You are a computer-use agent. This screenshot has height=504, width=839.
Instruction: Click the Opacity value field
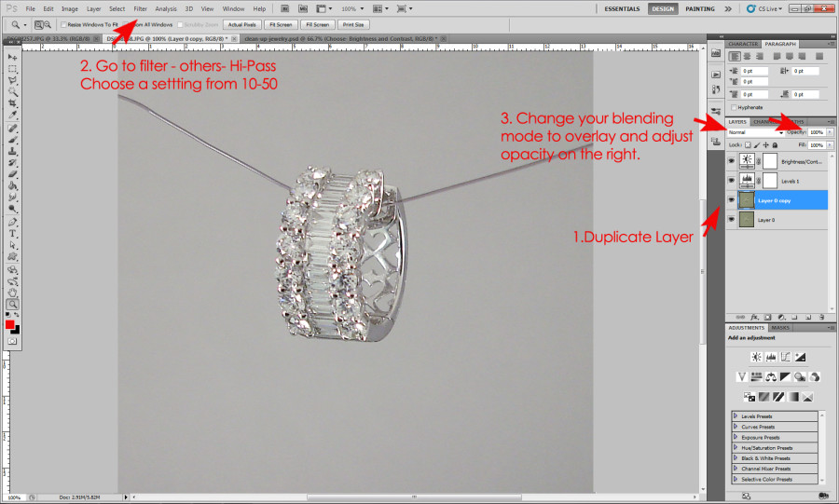pos(817,132)
